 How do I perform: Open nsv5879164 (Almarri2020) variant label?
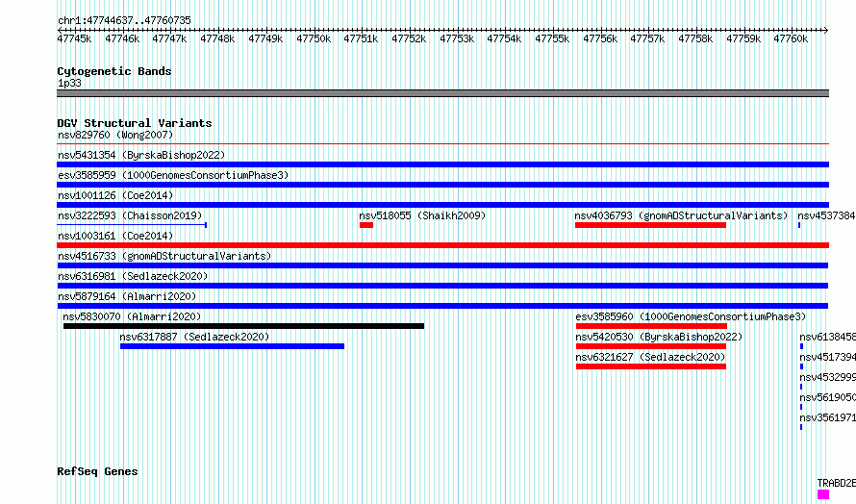127,296
